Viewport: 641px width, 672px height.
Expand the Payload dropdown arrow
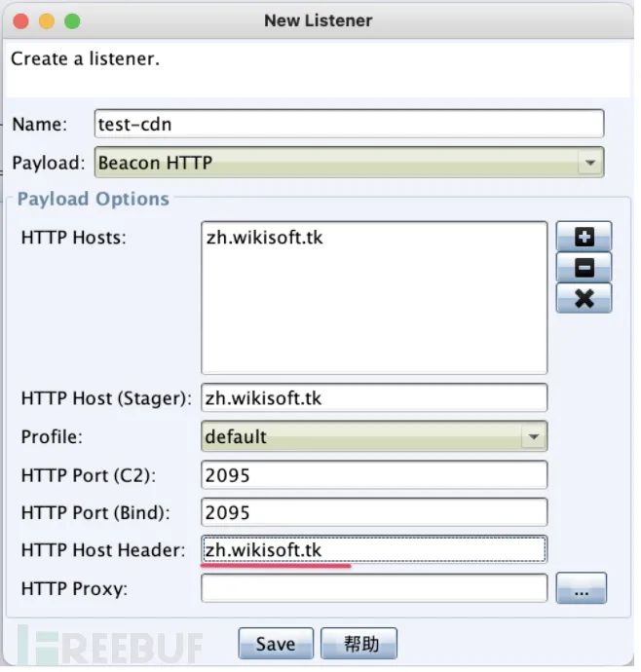pos(588,163)
